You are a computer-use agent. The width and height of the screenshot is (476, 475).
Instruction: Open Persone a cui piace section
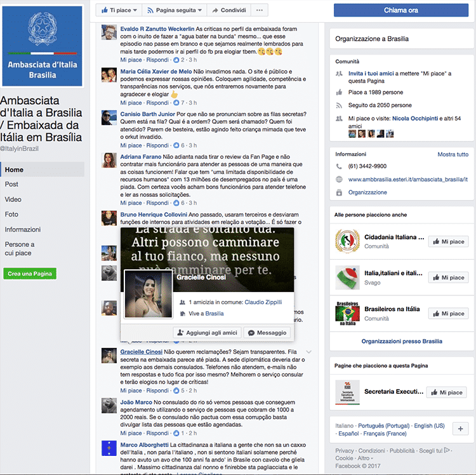(x=20, y=249)
